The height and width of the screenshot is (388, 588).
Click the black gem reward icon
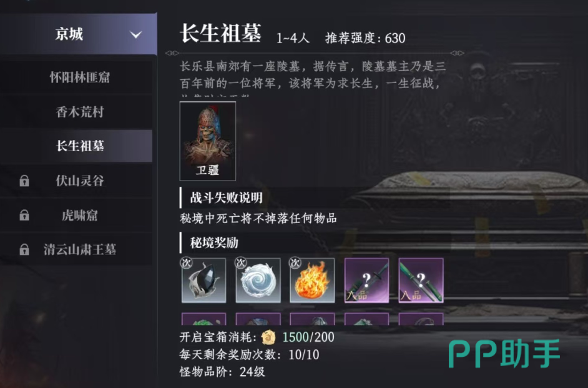[x=203, y=281]
